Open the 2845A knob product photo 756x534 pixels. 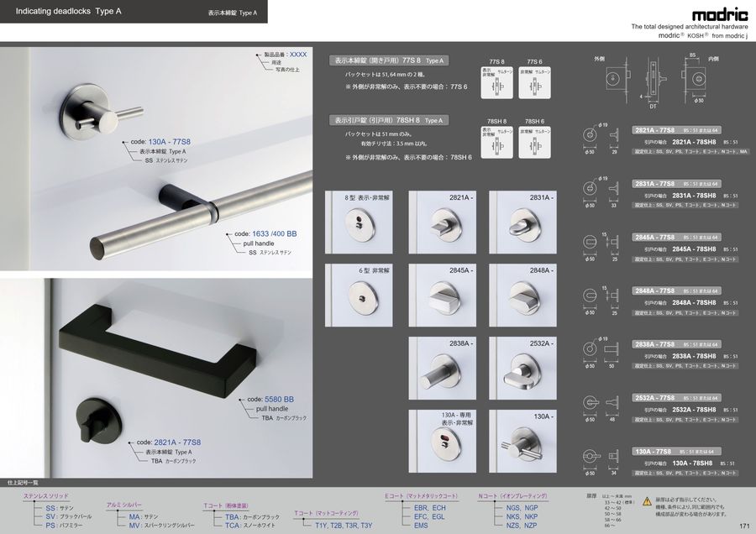pos(442,295)
